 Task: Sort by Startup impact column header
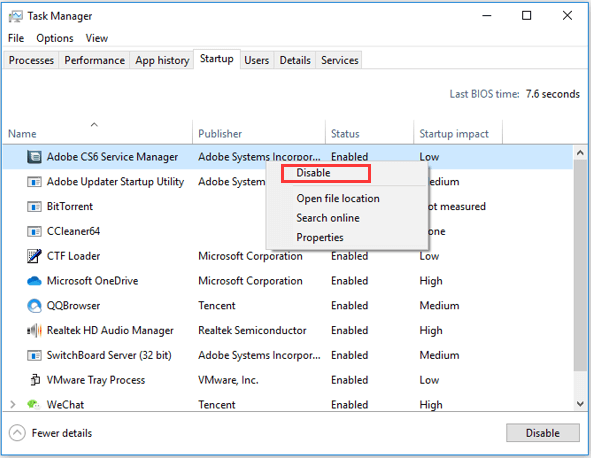[454, 134]
